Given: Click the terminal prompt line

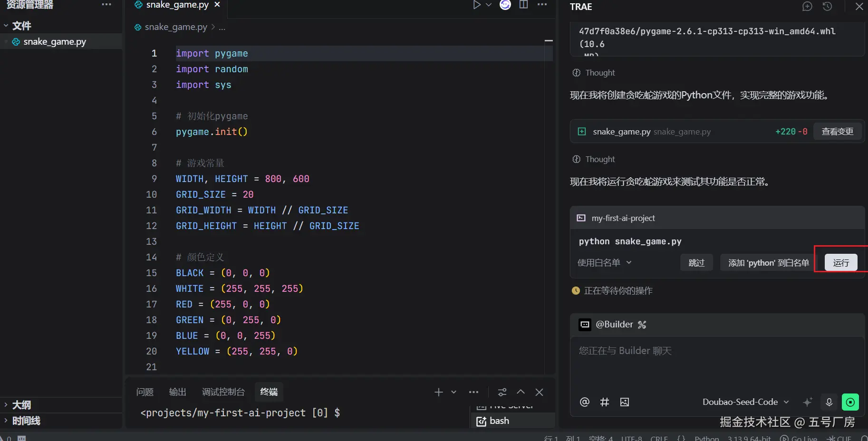Looking at the screenshot, I should (x=240, y=413).
